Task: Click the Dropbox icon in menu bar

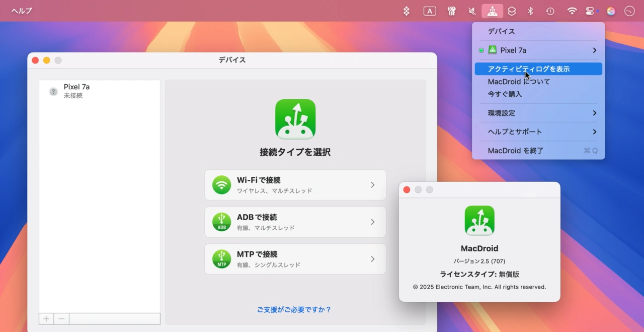Action: 407,11
